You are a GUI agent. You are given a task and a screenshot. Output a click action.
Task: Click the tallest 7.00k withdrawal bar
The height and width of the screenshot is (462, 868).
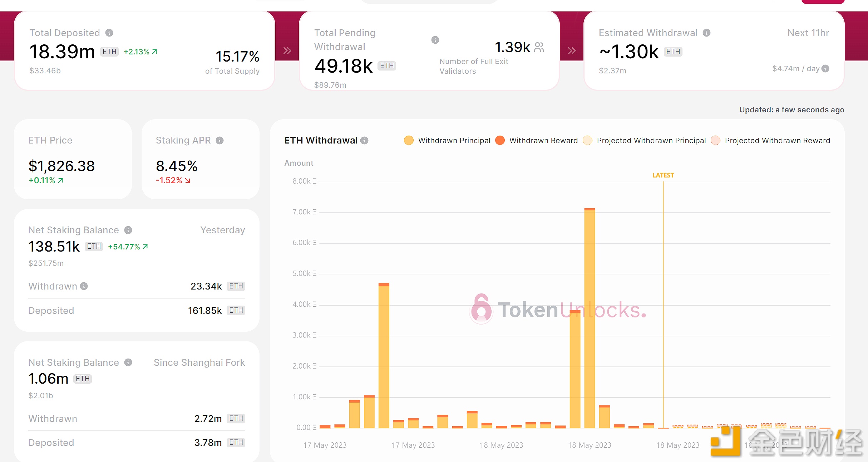[590, 318]
